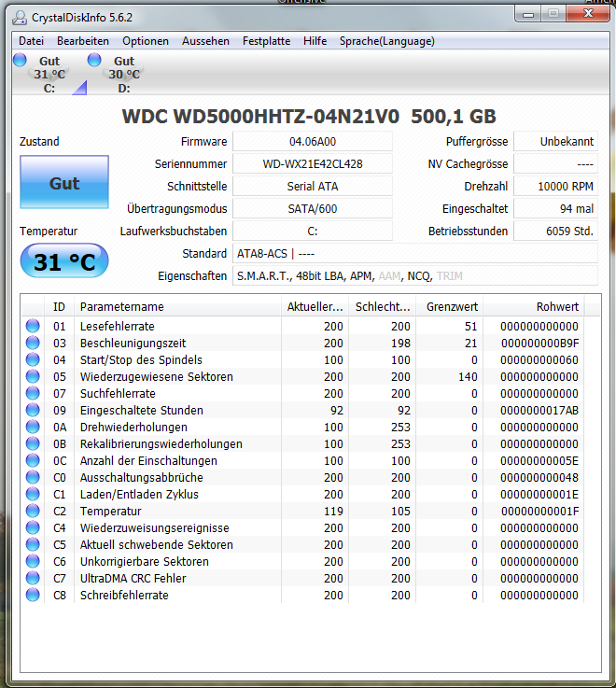This screenshot has height=688, width=616.
Task: Open the Sprache(Language) menu
Action: pos(387,41)
